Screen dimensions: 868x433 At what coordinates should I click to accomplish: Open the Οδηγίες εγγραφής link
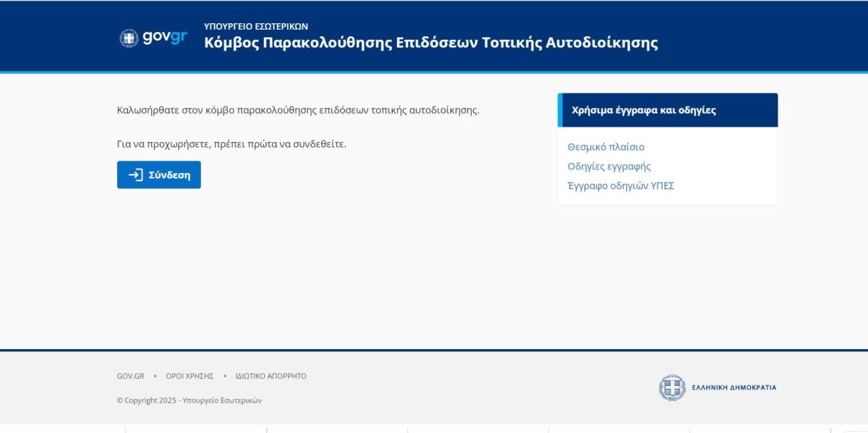point(609,167)
